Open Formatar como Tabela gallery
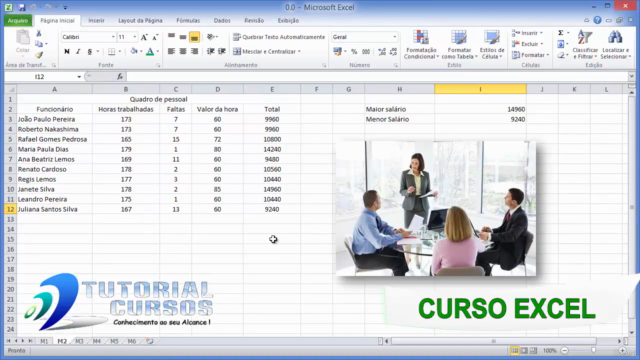The width and height of the screenshot is (640, 360). pyautogui.click(x=459, y=45)
